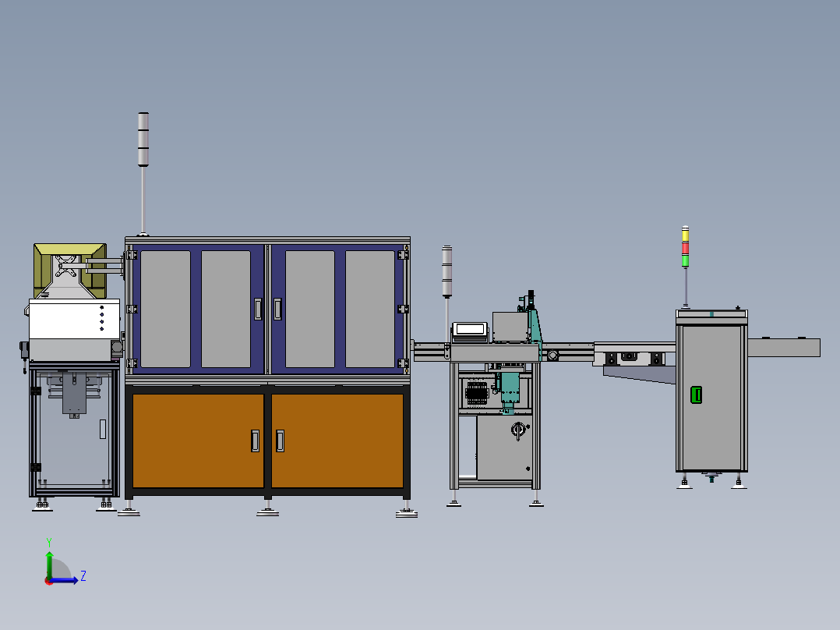Select the small display monitor on the middle station
This screenshot has width=840, height=630.
click(x=470, y=329)
